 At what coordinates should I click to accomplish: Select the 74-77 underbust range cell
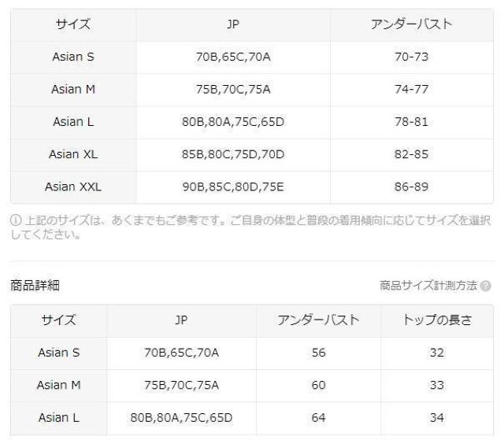[x=410, y=89]
